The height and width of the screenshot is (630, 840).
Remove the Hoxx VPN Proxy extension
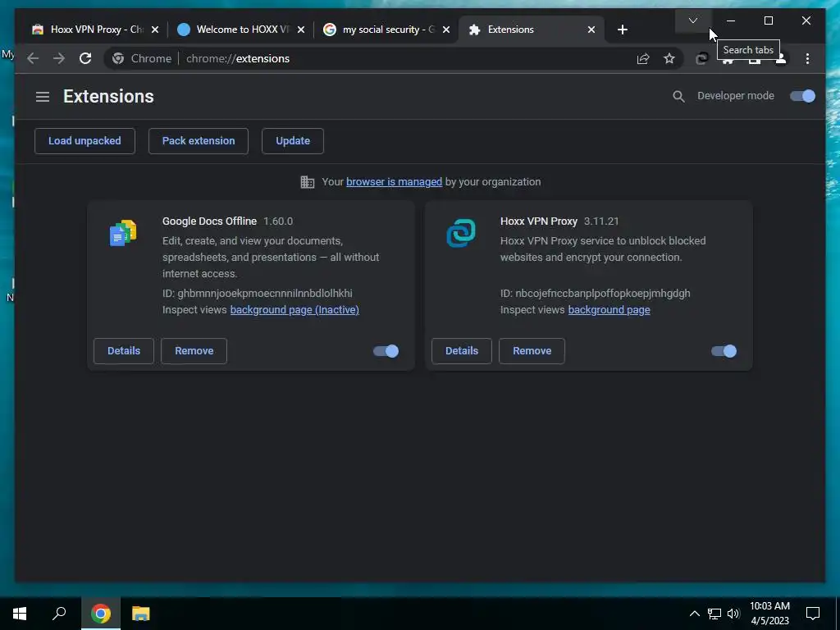coord(532,351)
